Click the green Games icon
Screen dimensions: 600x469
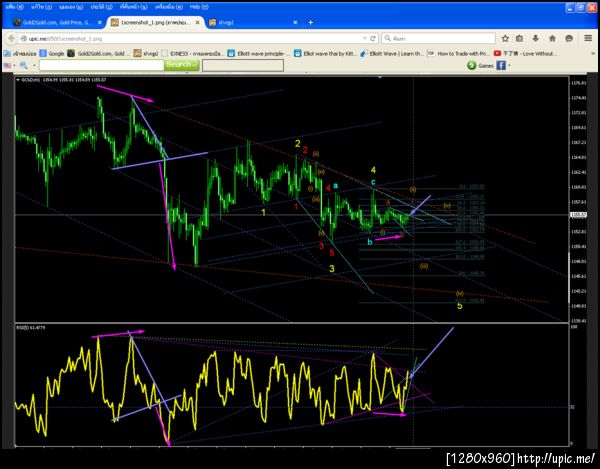(471, 65)
